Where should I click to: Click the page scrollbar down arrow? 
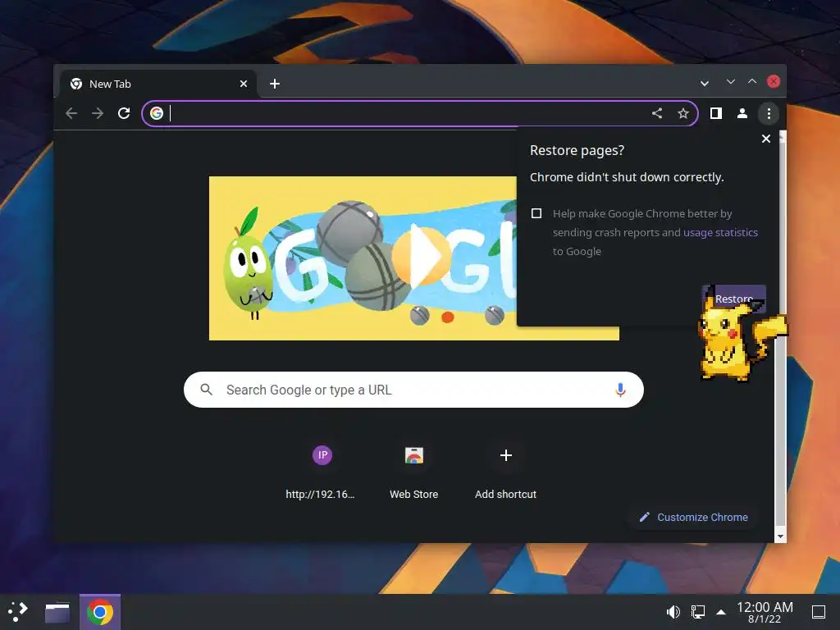780,536
